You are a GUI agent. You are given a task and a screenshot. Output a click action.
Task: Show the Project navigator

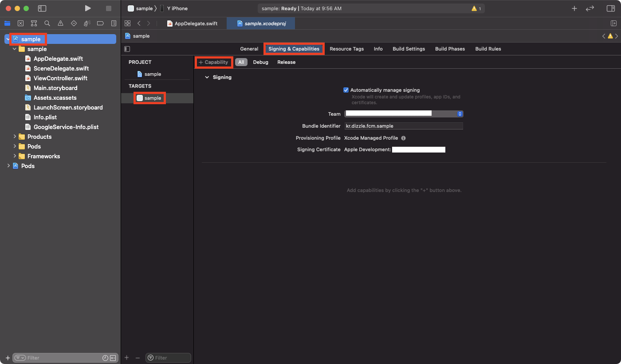(7, 23)
